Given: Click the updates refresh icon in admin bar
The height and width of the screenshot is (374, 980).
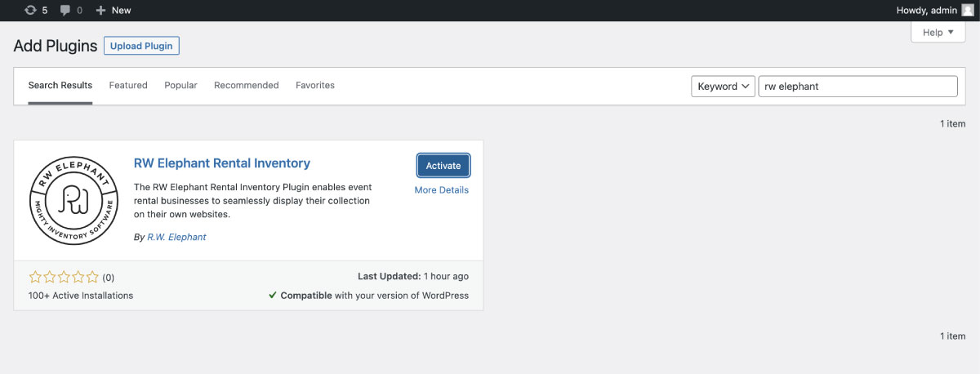Looking at the screenshot, I should coord(30,10).
